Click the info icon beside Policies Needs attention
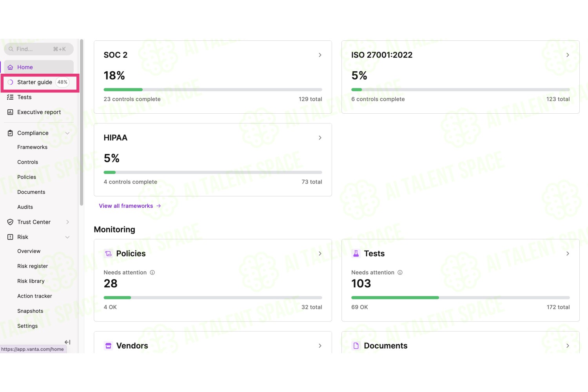The width and height of the screenshot is (588, 392). pos(152,272)
